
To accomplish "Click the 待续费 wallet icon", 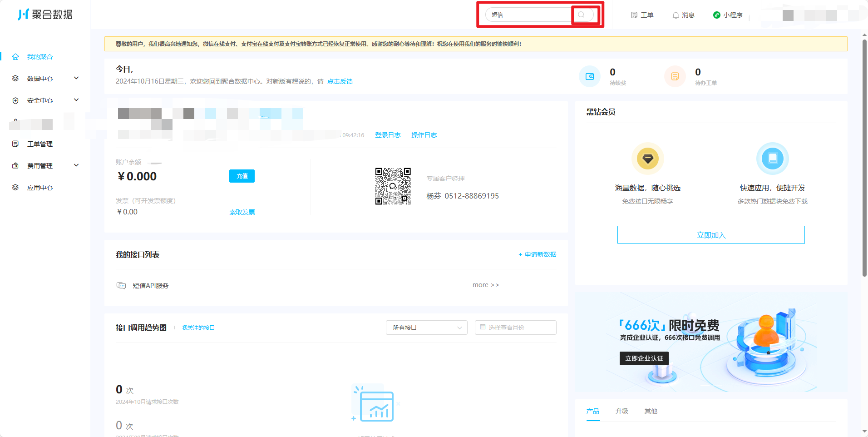I will [590, 76].
